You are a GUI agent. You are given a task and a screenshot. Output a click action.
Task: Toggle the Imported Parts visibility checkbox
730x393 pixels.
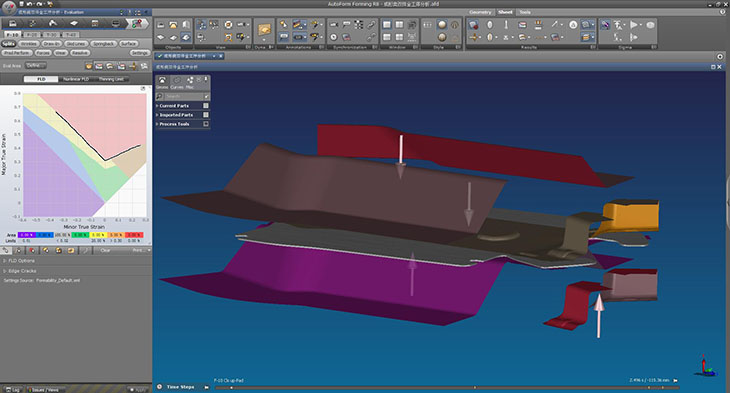206,115
